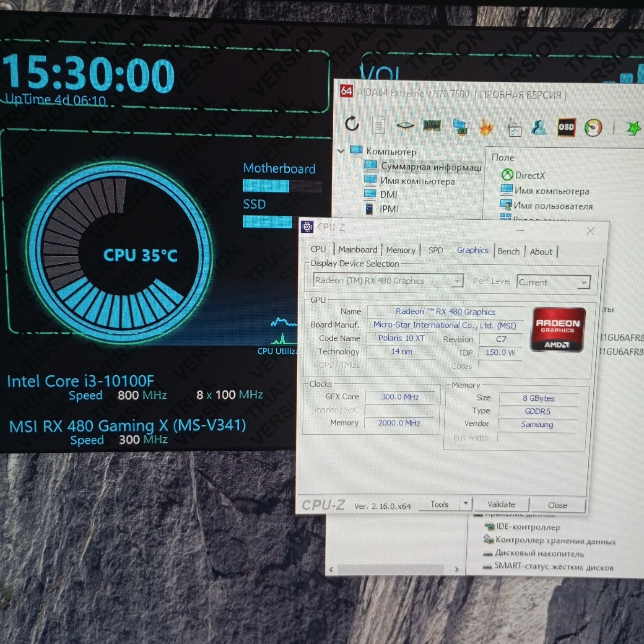Screen dimensions: 644x644
Task: Click the gauge meter icon in AIDA64 toolbar
Action: coord(593,128)
